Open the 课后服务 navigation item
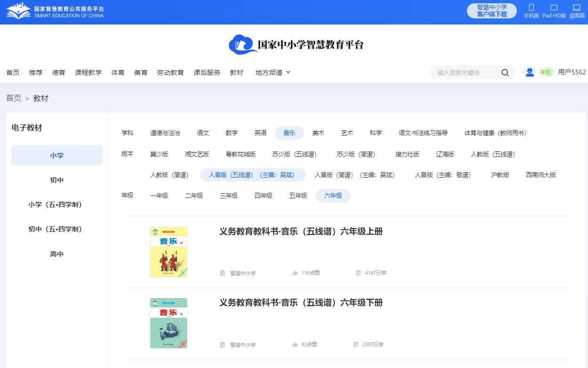This screenshot has width=588, height=368. [207, 73]
